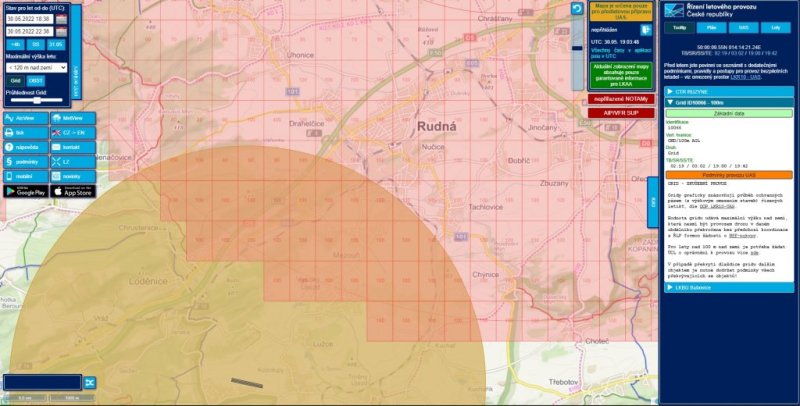Click the Řízení letového provozu logo
Screen dimensions: 800x406
[674, 10]
